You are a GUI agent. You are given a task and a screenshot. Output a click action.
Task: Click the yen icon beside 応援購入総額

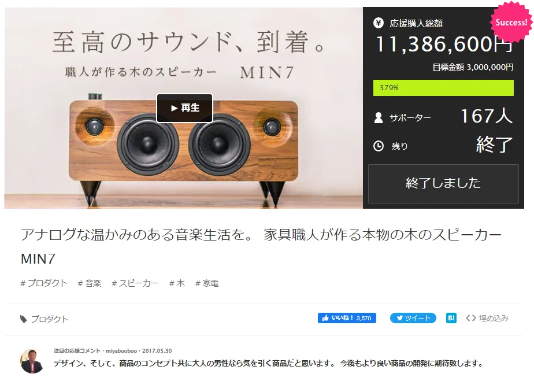[x=379, y=23]
